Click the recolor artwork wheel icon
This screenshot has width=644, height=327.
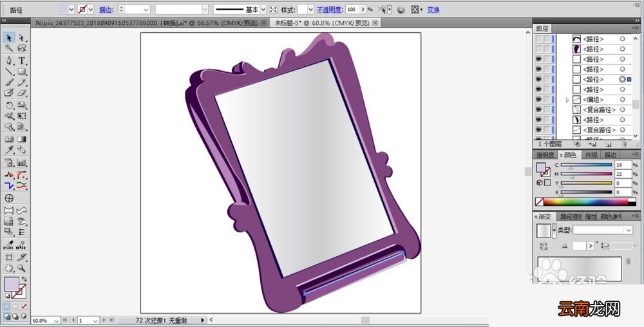(401, 10)
